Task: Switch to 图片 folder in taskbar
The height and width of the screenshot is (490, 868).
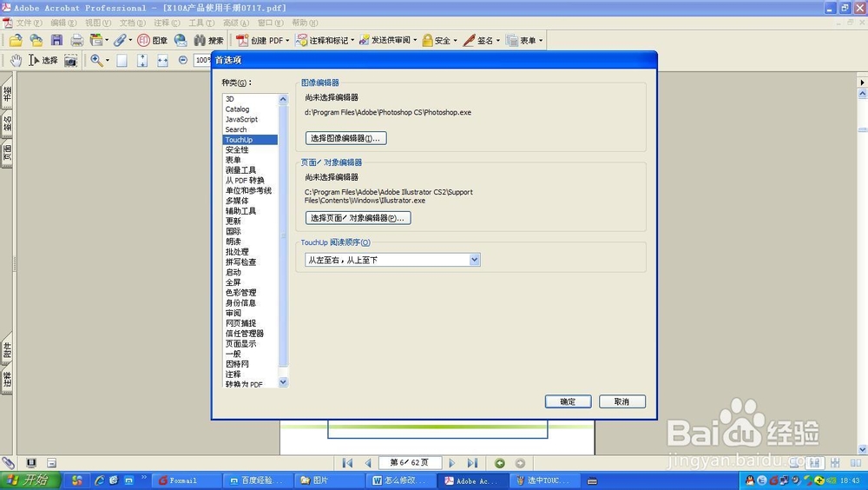Action: 329,480
